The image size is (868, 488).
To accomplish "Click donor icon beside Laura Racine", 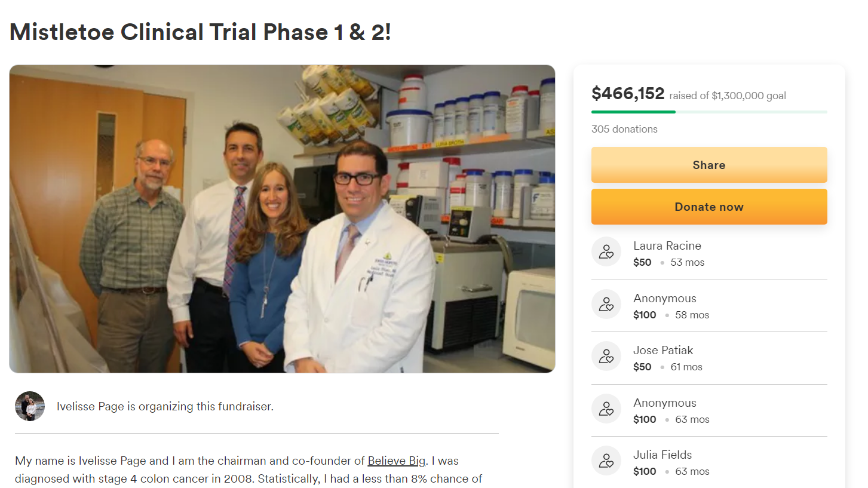I will (x=606, y=251).
